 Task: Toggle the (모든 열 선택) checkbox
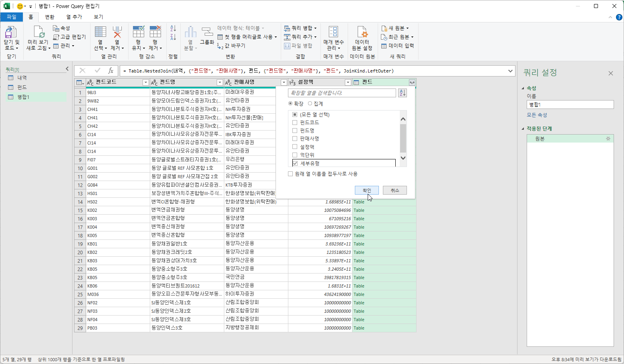pos(295,115)
